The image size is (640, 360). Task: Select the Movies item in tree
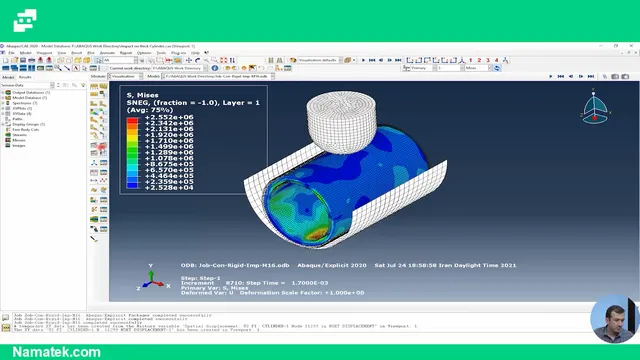[x=19, y=140]
